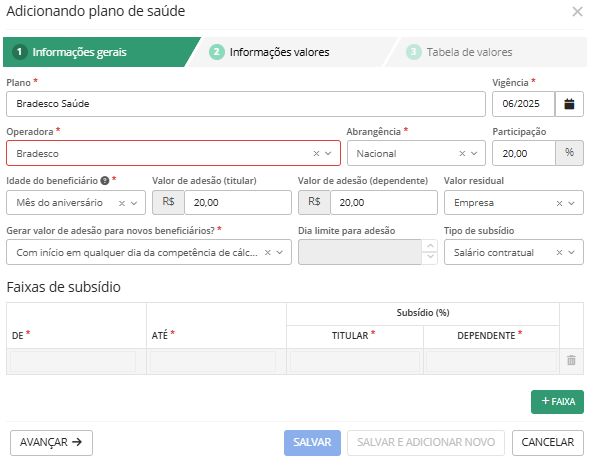Click the AVANÇAR button
592x462 pixels.
pos(51,442)
